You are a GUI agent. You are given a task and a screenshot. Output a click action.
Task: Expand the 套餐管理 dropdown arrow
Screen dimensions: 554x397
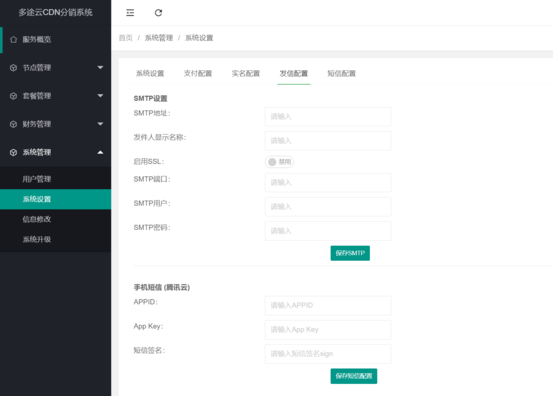point(100,96)
